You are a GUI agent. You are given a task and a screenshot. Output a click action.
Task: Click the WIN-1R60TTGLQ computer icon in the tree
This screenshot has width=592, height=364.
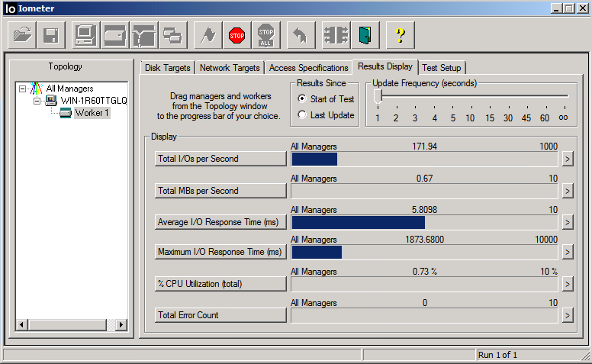[x=51, y=101]
